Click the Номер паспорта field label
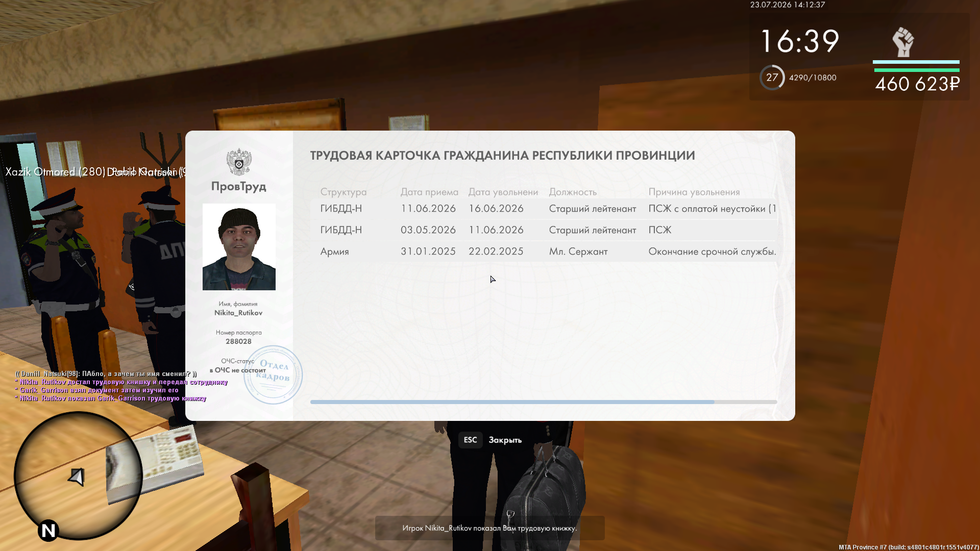The height and width of the screenshot is (551, 980). pyautogui.click(x=238, y=333)
